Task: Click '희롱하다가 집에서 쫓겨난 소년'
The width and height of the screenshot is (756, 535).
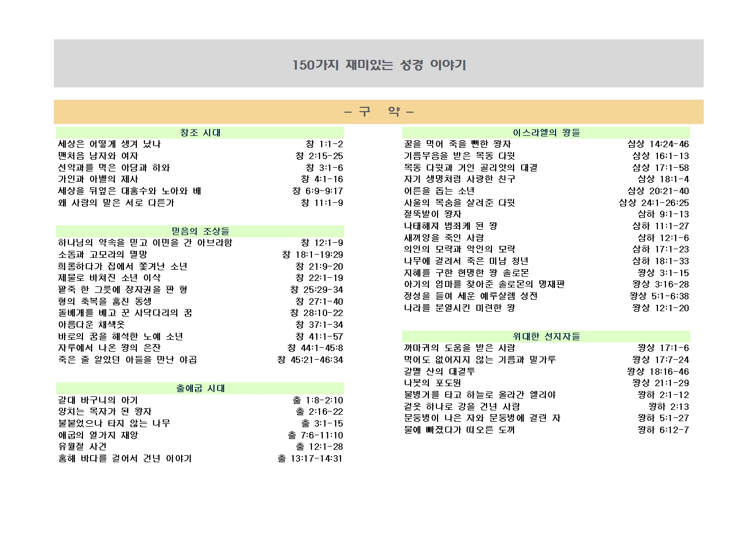Action: (x=122, y=266)
